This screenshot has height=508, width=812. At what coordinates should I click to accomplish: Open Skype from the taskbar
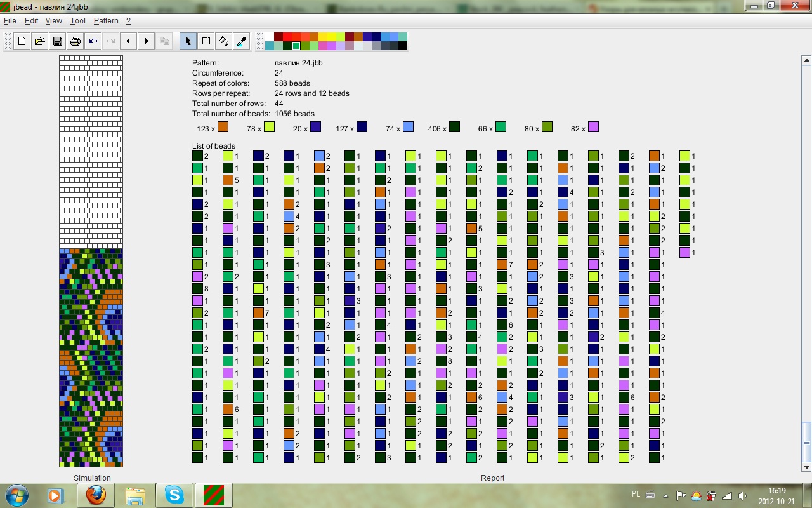(174, 495)
